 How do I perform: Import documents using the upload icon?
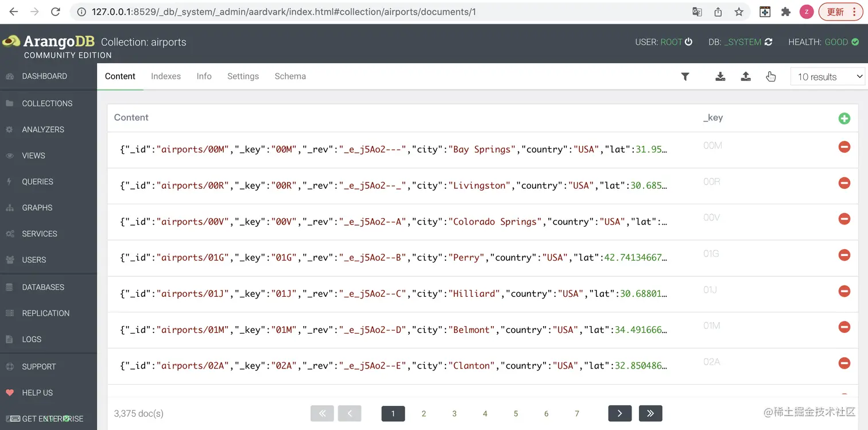click(x=745, y=76)
